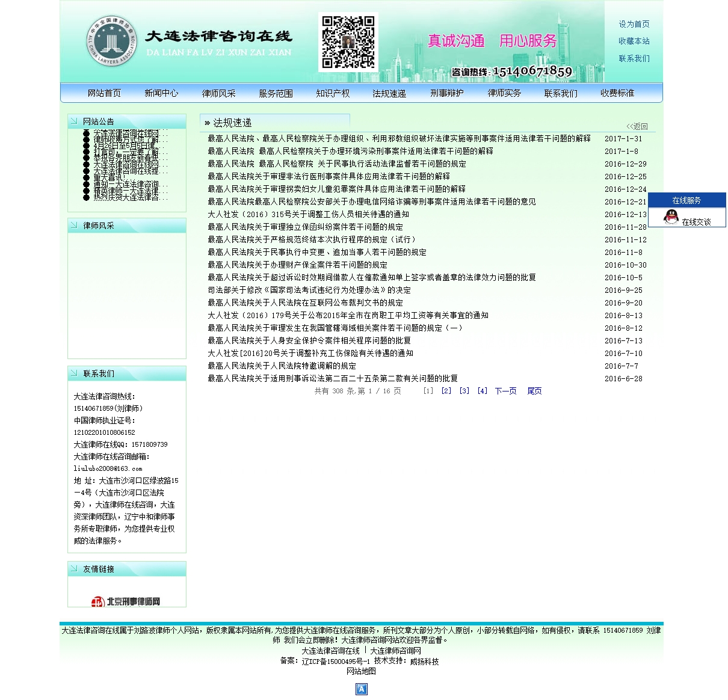
Task: Open the 2017-1-8 environmental pollution article
Action: click(350, 152)
